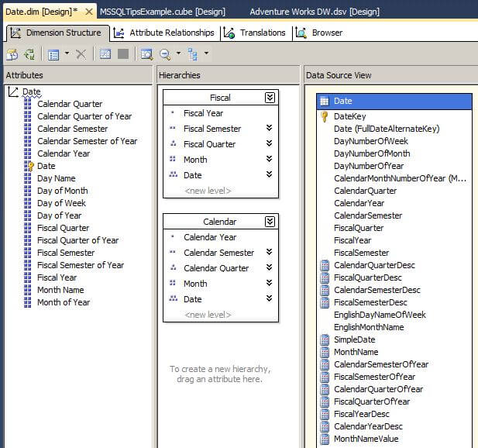Click the tree view layout toolbar icon
The image size is (478, 448).
click(x=193, y=54)
